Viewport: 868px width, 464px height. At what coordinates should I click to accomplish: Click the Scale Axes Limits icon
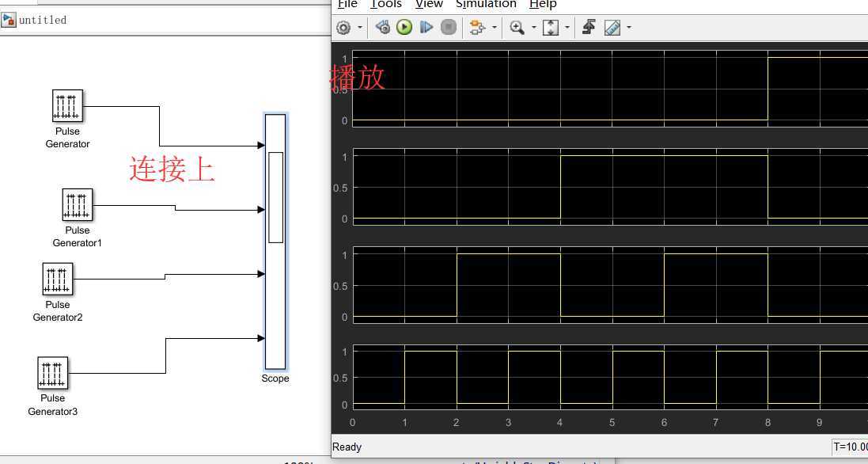550,27
